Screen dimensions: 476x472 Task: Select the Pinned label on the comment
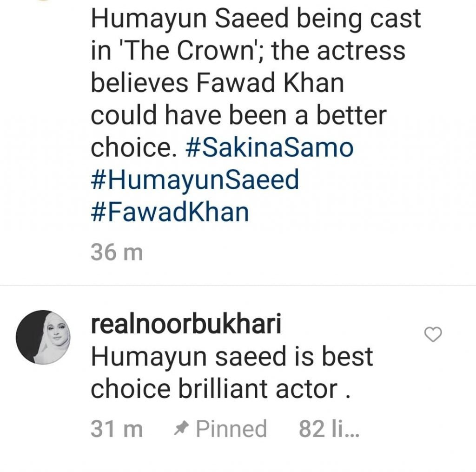point(231,429)
